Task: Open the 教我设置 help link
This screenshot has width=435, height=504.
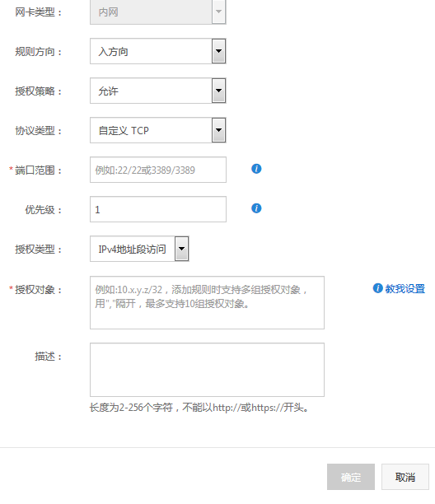Action: tap(405, 288)
